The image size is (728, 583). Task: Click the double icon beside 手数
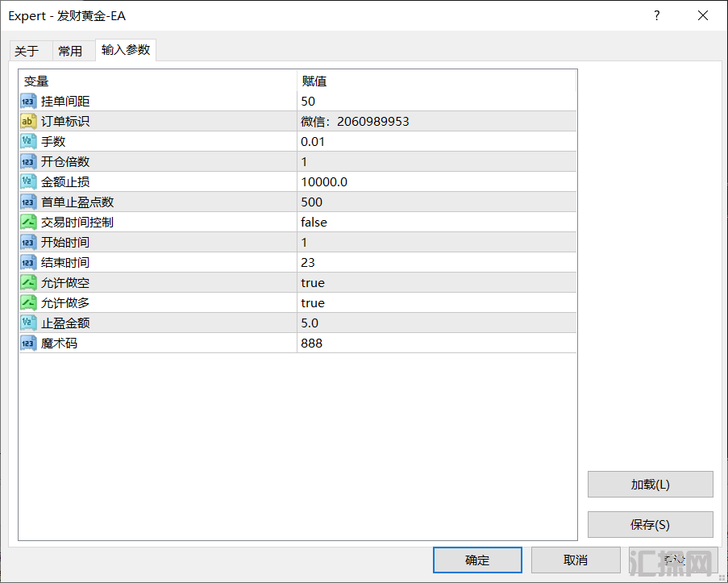(28, 142)
